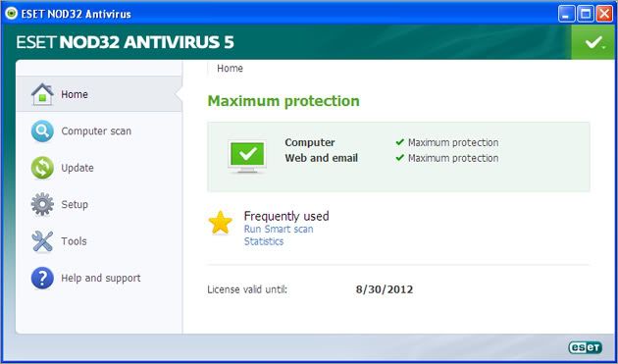Open the Help and support menu entry
618x364 pixels.
[x=101, y=278]
